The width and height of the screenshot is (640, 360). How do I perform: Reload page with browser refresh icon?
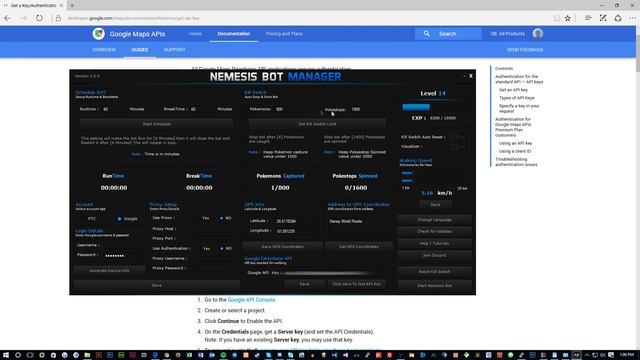[39, 18]
